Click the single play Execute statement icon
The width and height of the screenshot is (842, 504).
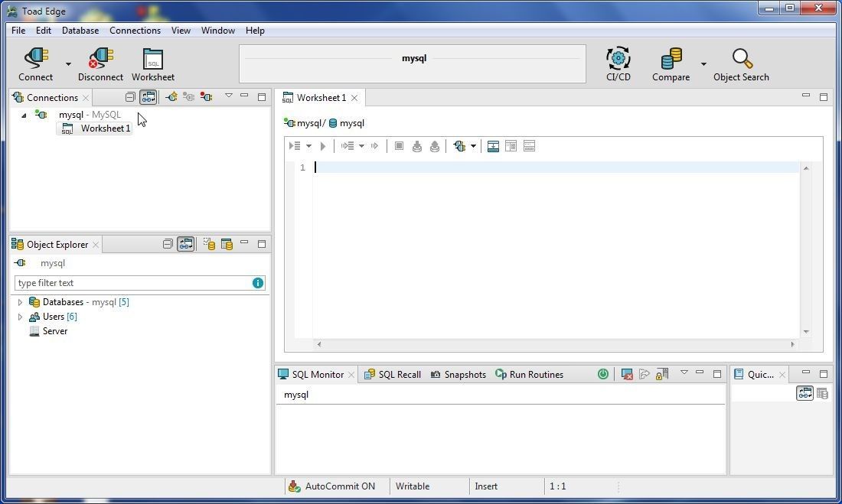323,146
